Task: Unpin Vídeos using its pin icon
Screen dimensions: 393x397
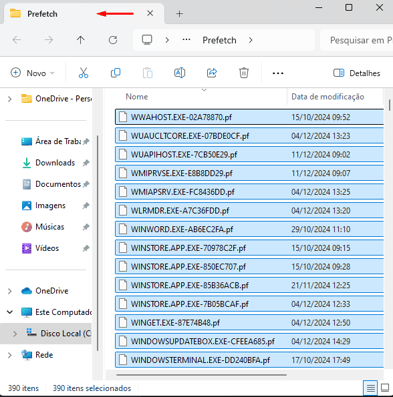Action: 86,248
